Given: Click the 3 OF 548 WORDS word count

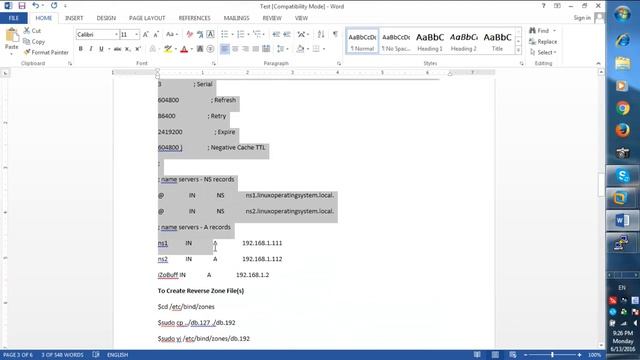Looking at the screenshot, I should coord(62,355).
